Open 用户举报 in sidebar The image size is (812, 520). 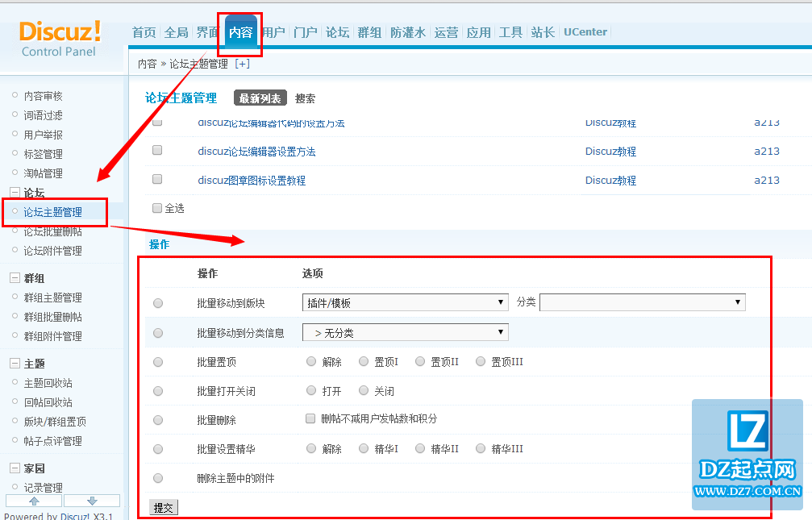tap(43, 135)
